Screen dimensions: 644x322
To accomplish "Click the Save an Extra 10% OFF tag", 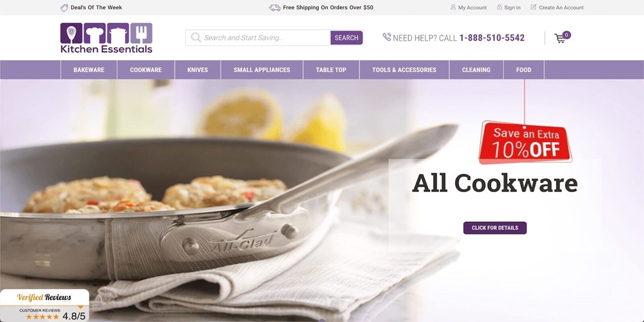I will click(x=525, y=142).
